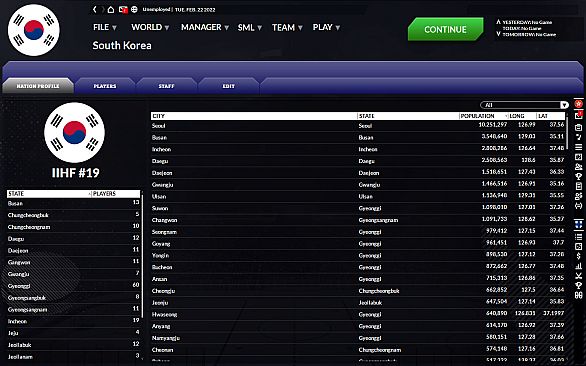Click the blue four-square grid icon
Viewport: 586px width, 366px height.
point(579,225)
